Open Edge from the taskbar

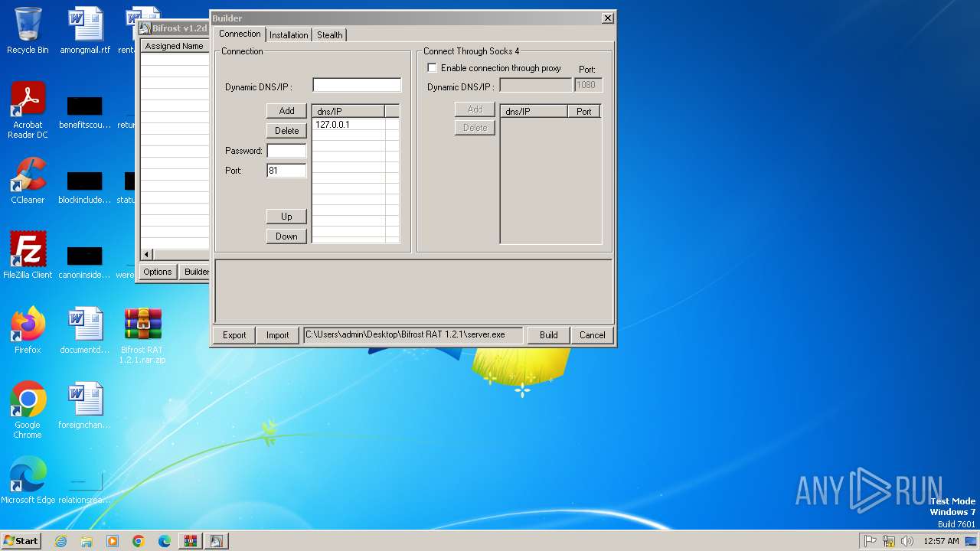click(165, 541)
